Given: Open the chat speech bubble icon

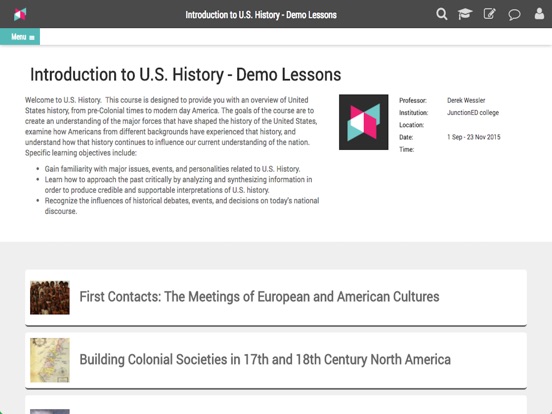Looking at the screenshot, I should 514,15.
